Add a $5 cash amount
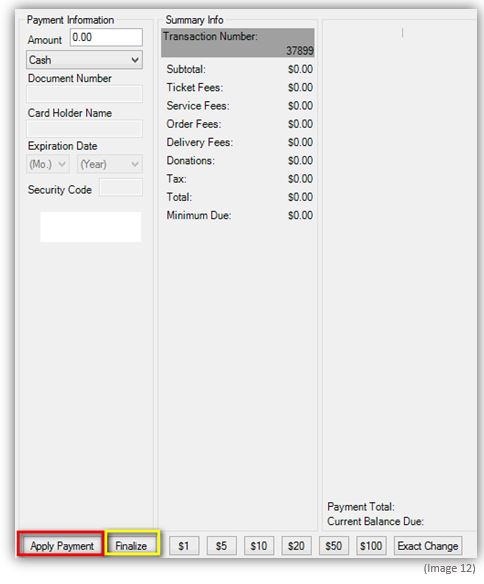Viewport: 484px width, 584px height. 222,546
